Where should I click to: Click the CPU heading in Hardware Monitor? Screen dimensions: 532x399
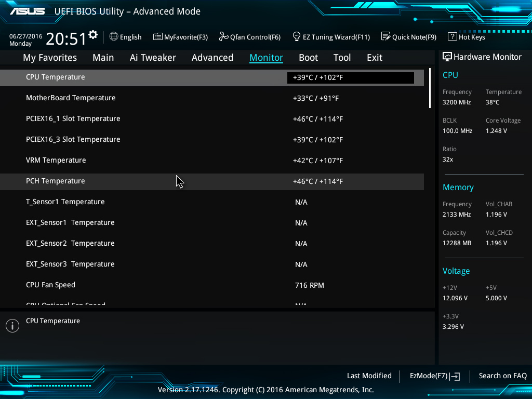tap(450, 75)
